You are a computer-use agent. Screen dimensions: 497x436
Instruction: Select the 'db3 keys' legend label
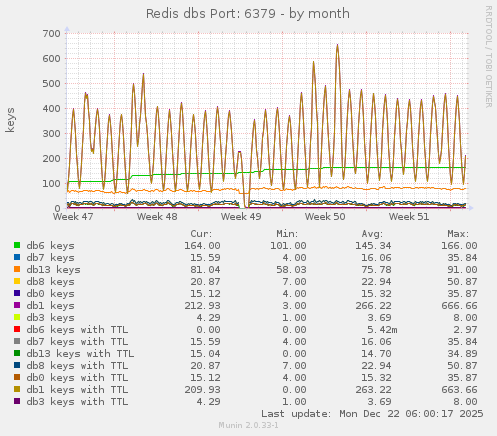point(51,318)
